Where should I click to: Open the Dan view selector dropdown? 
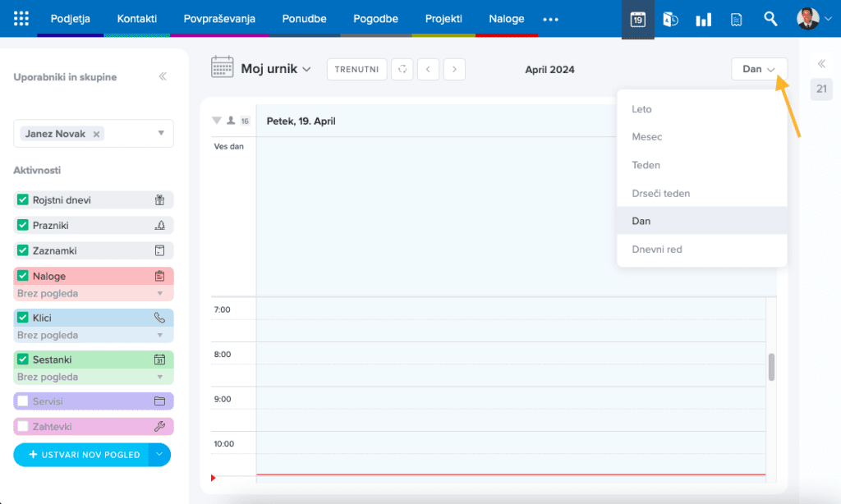tap(759, 69)
